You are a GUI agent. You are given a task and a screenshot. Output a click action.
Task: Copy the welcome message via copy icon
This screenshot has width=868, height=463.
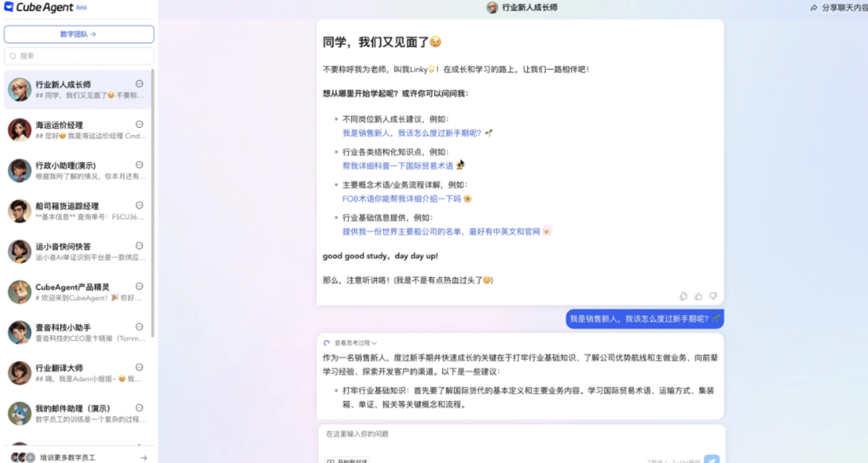pos(683,297)
